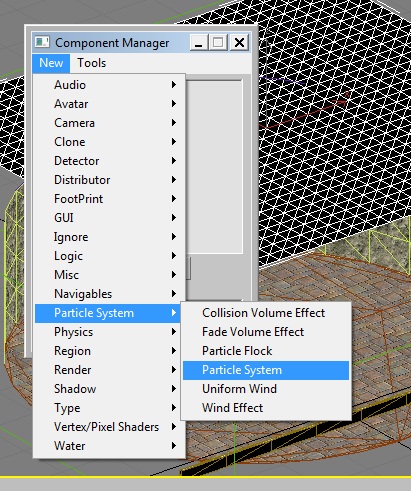Image resolution: width=411 pixels, height=491 pixels.
Task: Minimize the Component Manager window
Action: (199, 43)
